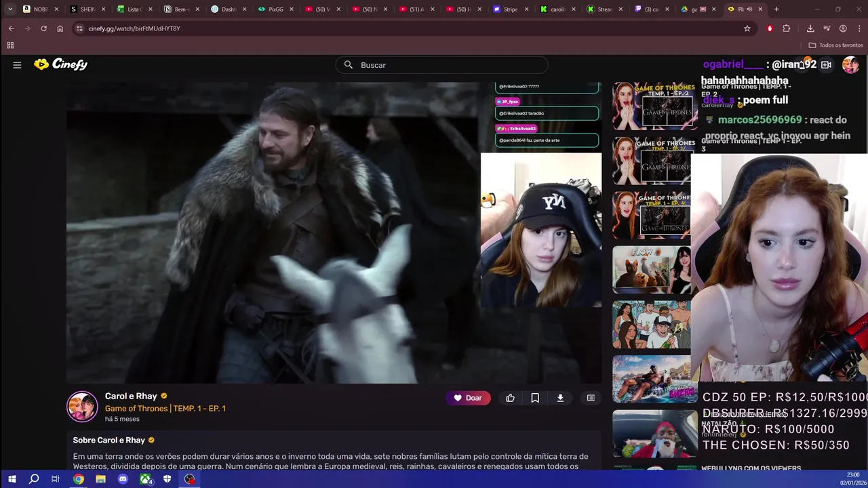View site information icon in address bar
Image resolution: width=868 pixels, height=488 pixels.
79,28
